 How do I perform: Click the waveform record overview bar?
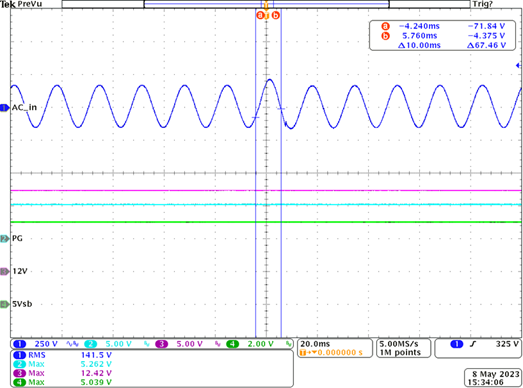pyautogui.click(x=266, y=4)
